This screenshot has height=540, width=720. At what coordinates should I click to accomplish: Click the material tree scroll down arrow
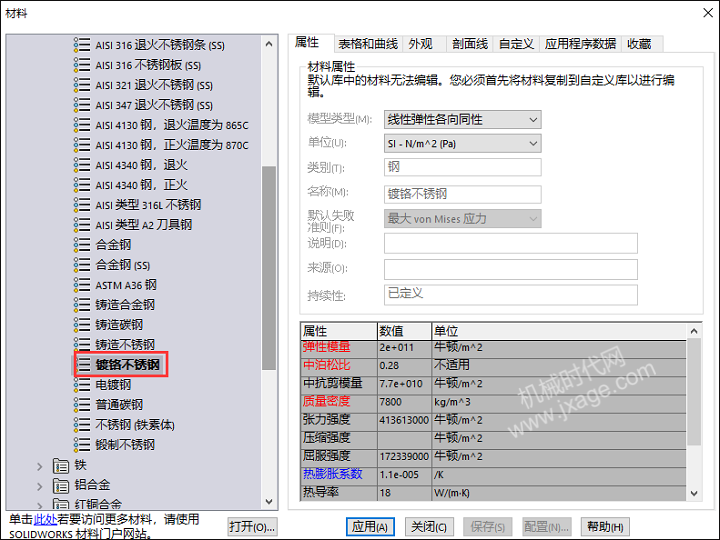(x=269, y=501)
